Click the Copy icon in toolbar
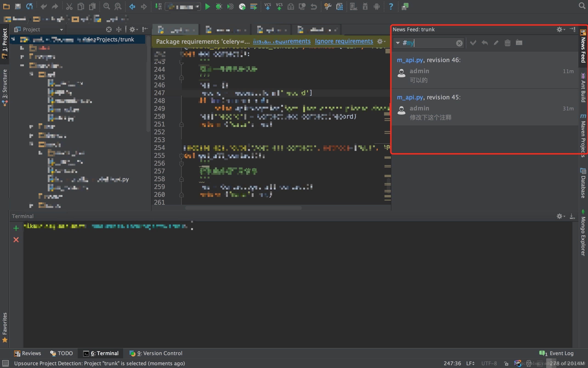 point(81,6)
